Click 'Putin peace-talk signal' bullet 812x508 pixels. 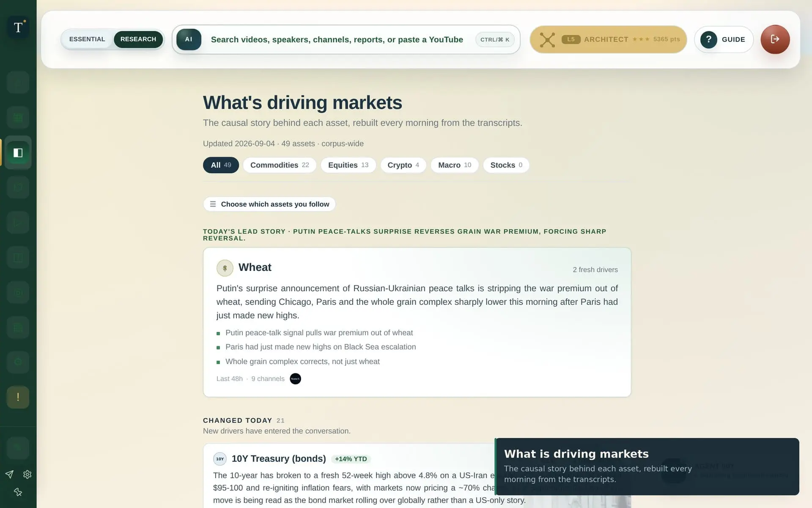click(x=319, y=333)
